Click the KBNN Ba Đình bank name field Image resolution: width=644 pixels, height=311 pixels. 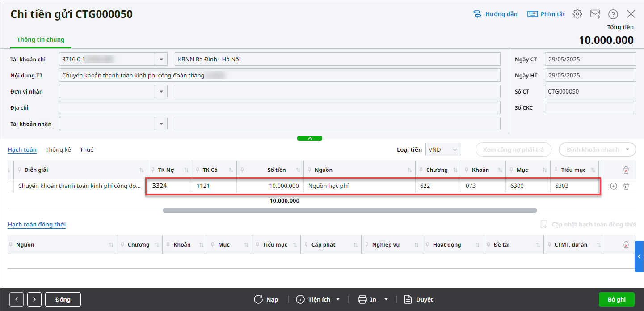click(337, 59)
